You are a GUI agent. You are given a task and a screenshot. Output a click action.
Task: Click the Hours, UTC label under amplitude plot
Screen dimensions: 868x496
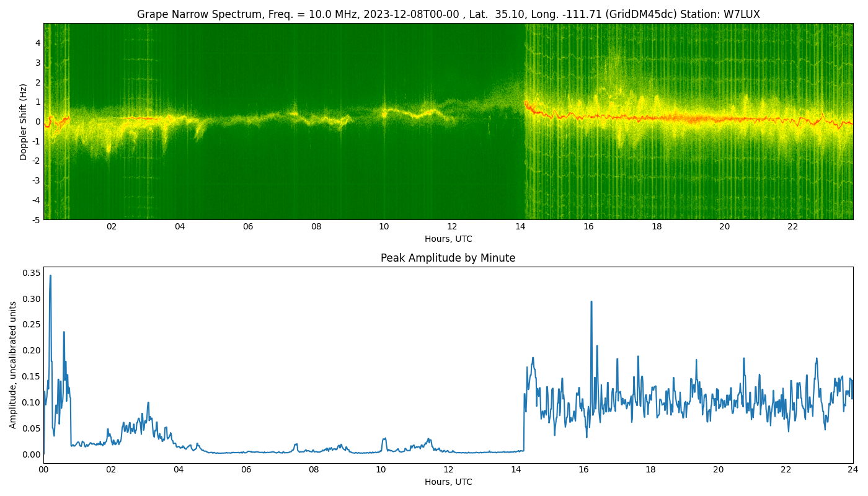point(448,482)
